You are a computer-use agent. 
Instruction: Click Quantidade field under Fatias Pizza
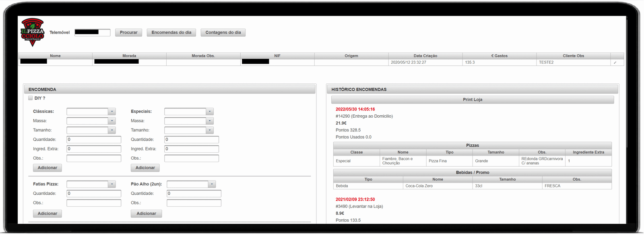tap(94, 193)
